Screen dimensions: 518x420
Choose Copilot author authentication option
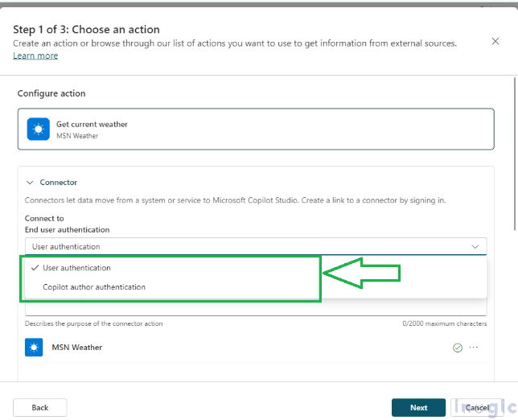tap(94, 286)
